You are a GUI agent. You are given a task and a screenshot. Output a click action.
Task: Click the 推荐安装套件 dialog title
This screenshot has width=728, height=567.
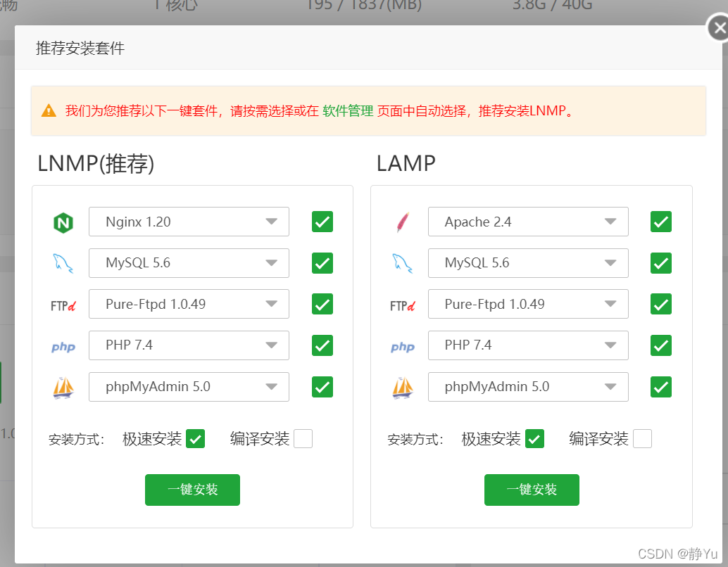point(80,48)
